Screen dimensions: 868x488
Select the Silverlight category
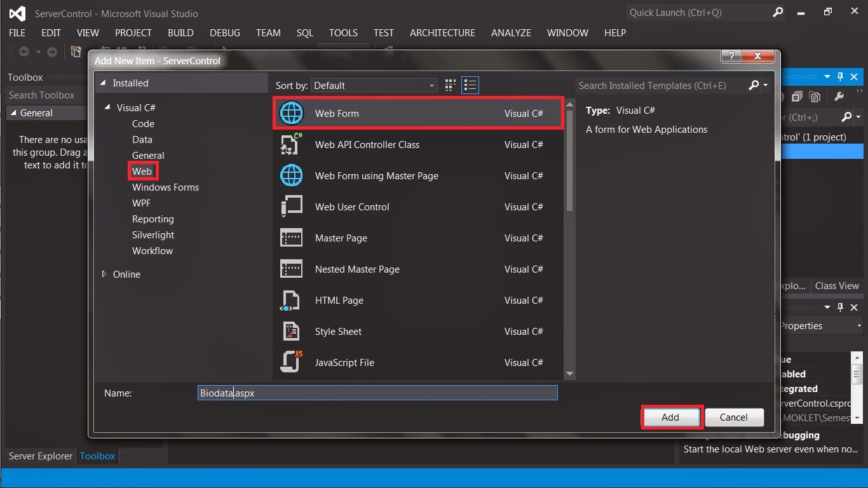(153, 235)
